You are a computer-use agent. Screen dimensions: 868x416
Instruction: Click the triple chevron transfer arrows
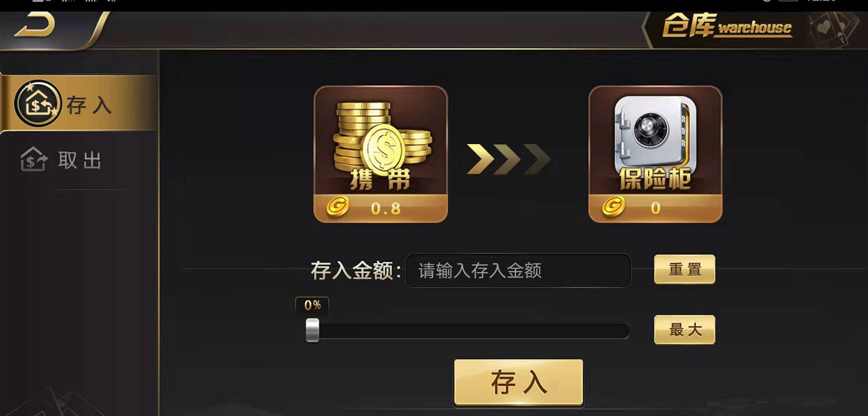[x=509, y=159]
